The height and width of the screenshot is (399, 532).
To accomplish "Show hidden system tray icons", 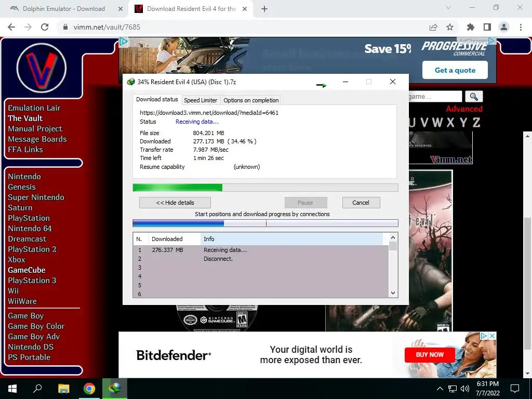I will 440,389.
